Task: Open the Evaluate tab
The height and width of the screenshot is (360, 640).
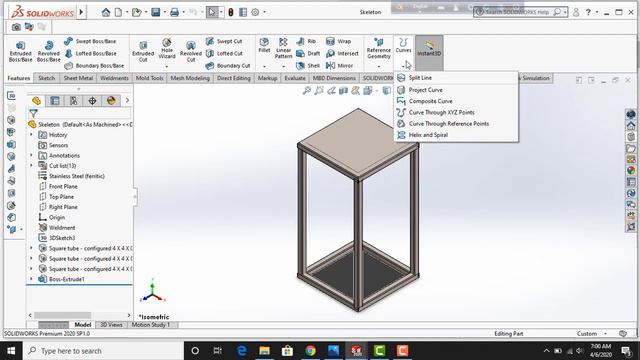Action: [x=295, y=78]
